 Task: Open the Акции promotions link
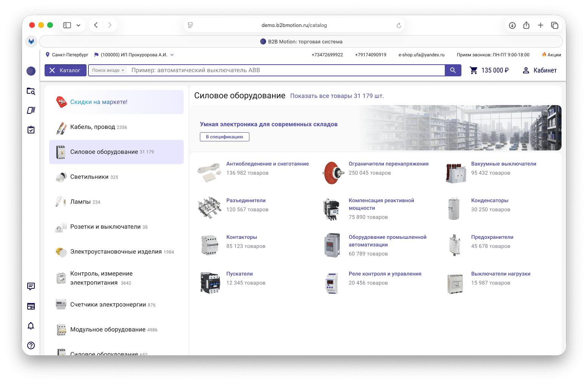point(551,55)
